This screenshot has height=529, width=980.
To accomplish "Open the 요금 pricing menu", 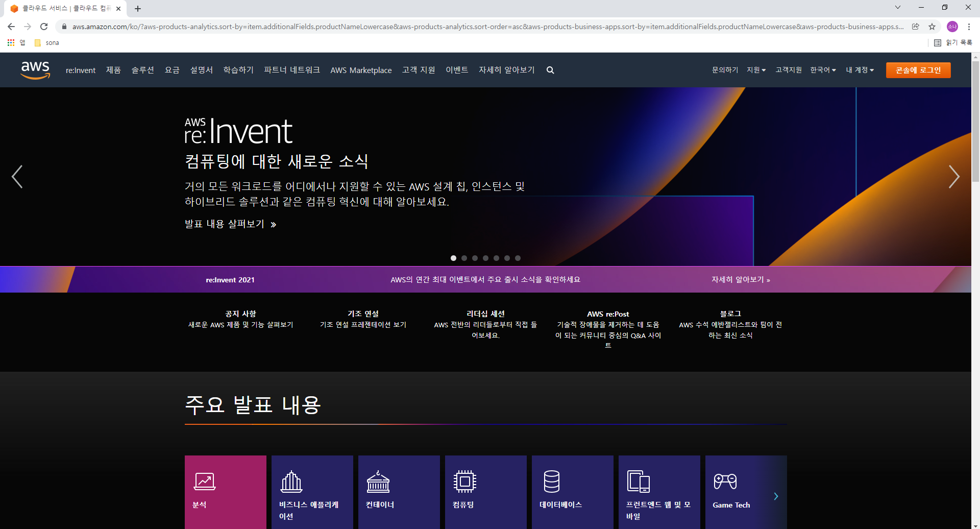I will (x=172, y=70).
